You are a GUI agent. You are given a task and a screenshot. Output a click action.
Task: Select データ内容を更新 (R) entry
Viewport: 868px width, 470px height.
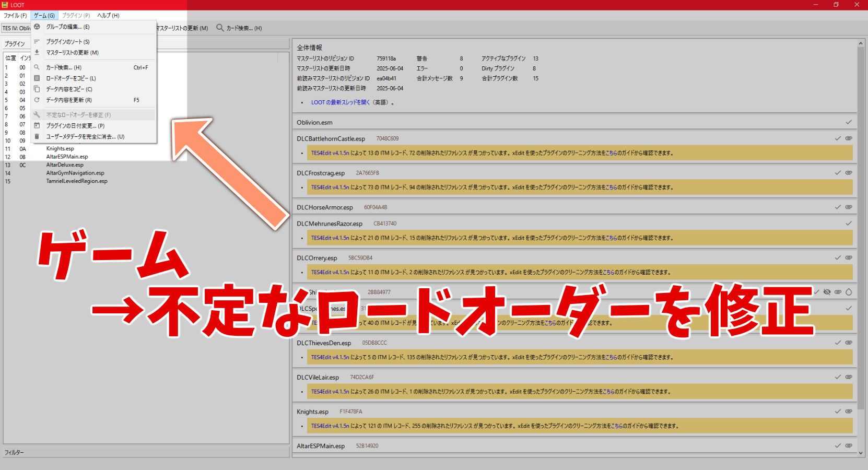point(94,100)
